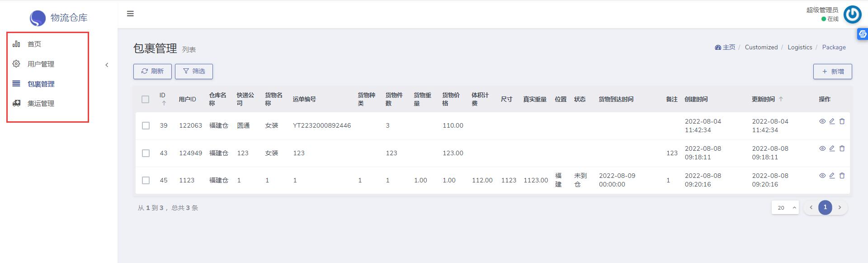Click the 物流仓库 logo icon

38,18
